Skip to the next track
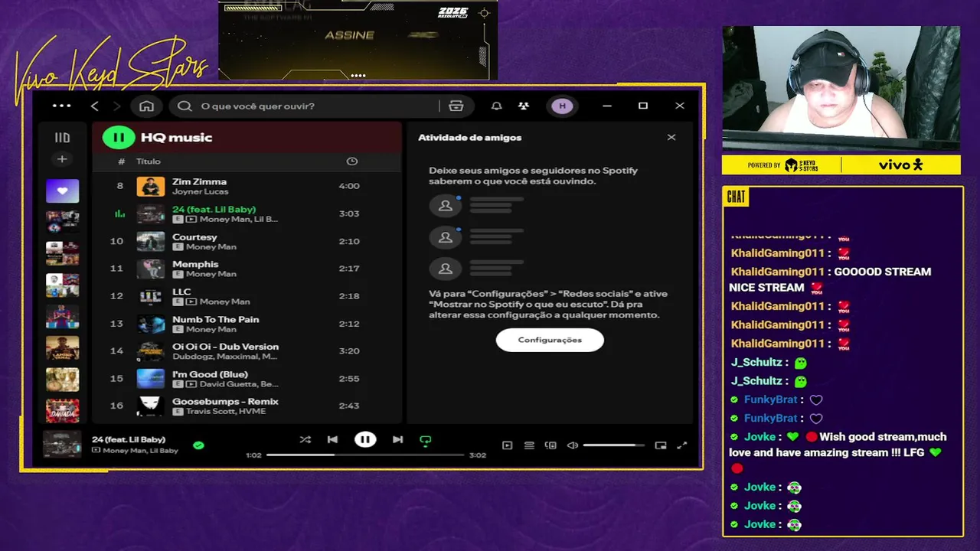 [397, 440]
